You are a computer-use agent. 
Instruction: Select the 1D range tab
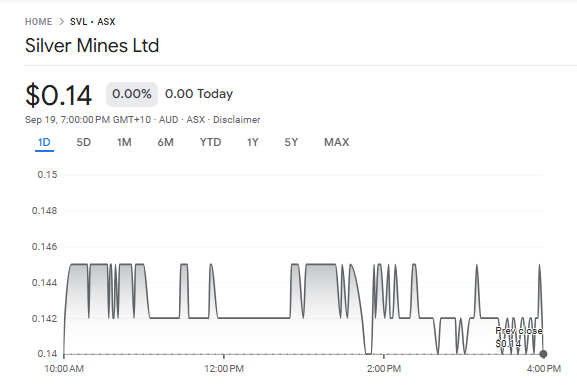tap(44, 142)
